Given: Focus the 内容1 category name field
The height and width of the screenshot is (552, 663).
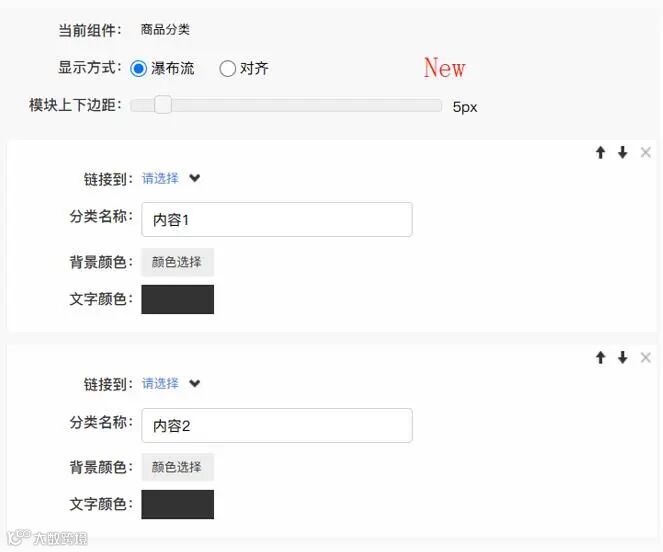Looking at the screenshot, I should click(277, 220).
